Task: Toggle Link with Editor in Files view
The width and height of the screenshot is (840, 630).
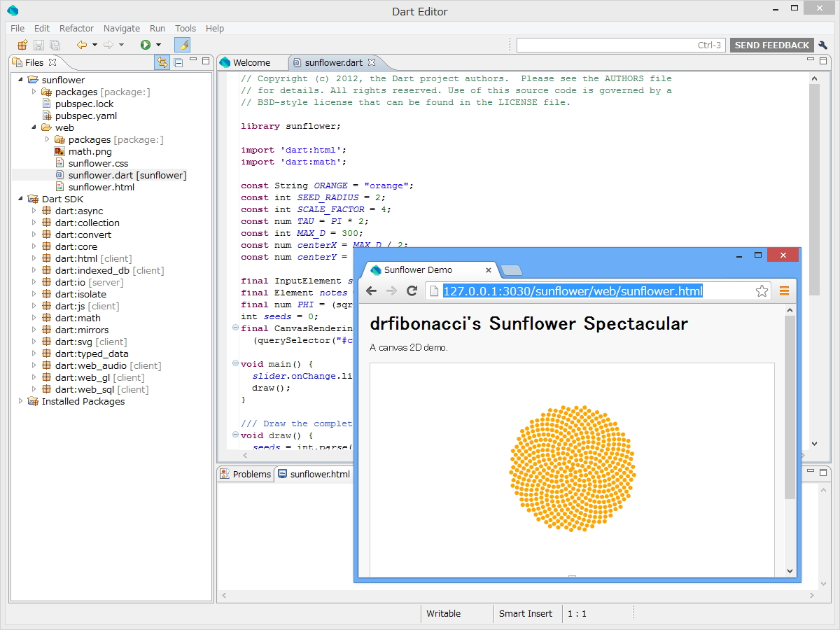Action: [162, 62]
